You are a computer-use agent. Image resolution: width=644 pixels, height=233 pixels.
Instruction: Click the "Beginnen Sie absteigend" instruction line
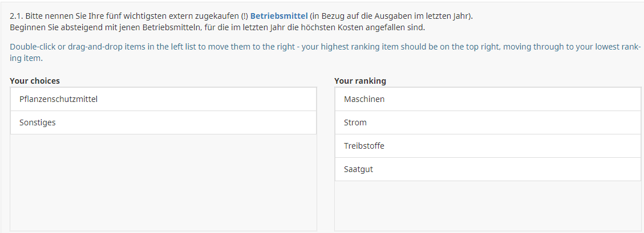[x=217, y=27]
